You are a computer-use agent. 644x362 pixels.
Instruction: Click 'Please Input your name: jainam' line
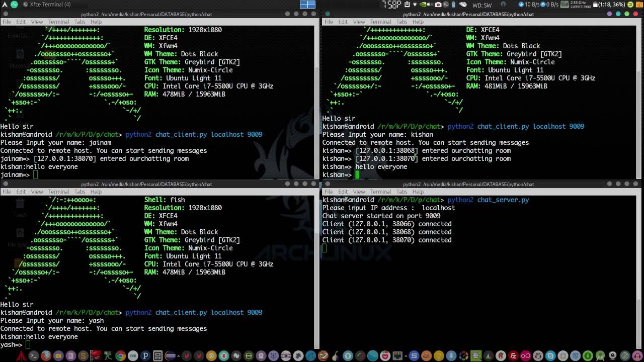[55, 142]
